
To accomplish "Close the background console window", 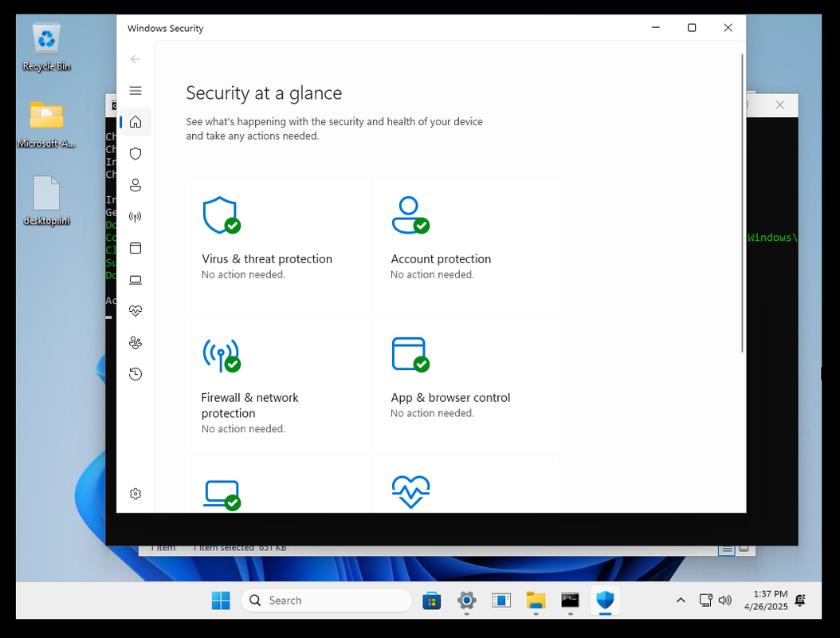I will (780, 105).
